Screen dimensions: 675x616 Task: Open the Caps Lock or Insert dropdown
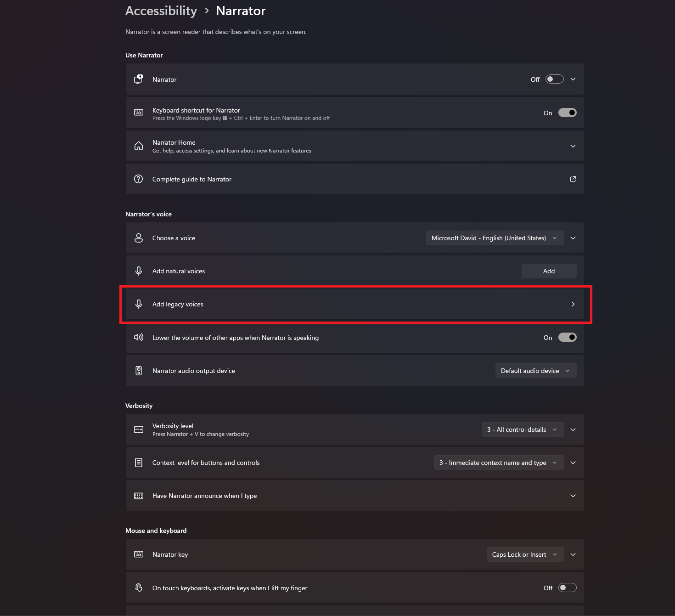524,554
